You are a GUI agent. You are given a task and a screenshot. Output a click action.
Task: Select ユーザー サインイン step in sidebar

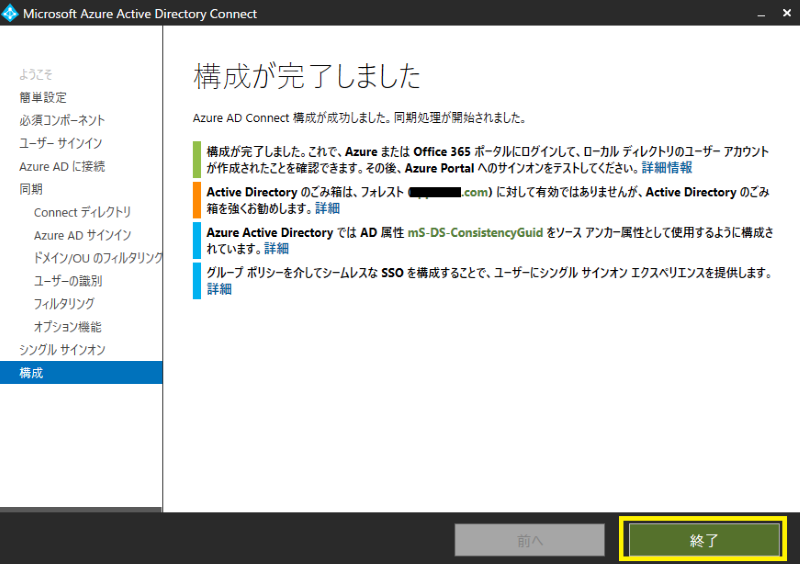coord(60,143)
